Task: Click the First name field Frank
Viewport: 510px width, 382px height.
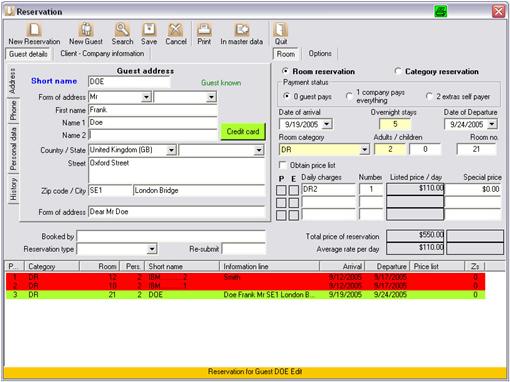Action: coord(153,110)
